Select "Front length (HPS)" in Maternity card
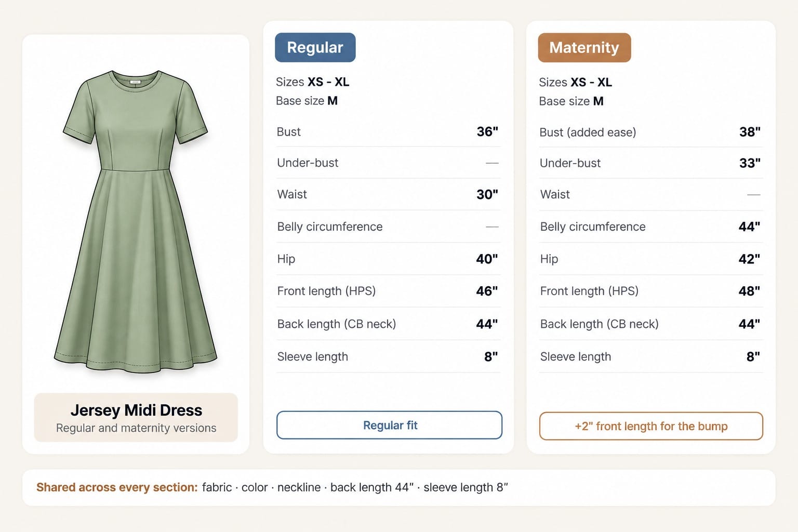 (x=589, y=291)
